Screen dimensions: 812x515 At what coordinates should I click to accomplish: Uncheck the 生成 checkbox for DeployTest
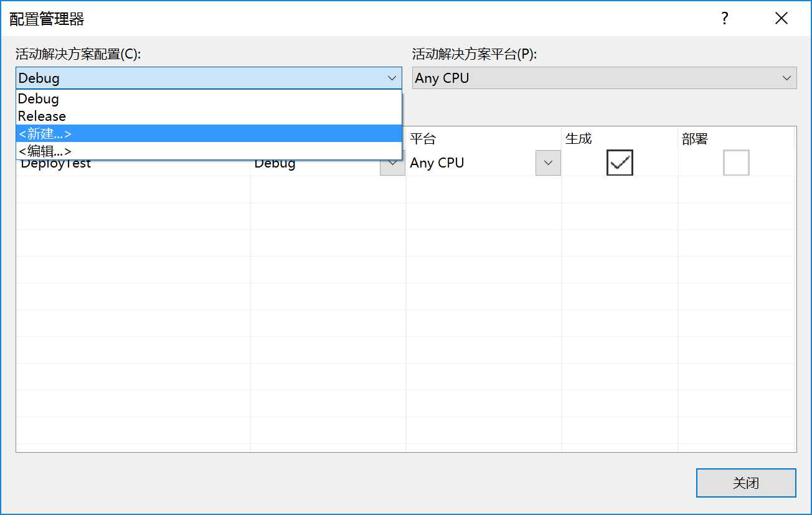620,163
